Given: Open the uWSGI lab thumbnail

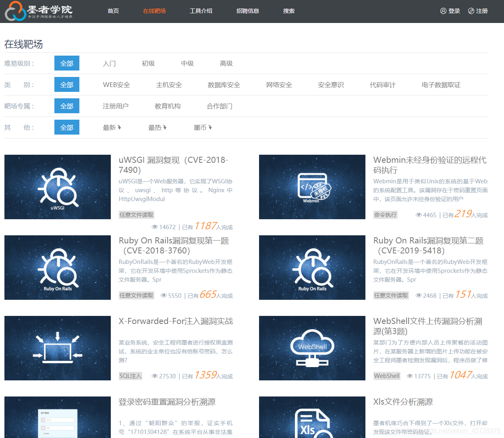Looking at the screenshot, I should click(58, 187).
